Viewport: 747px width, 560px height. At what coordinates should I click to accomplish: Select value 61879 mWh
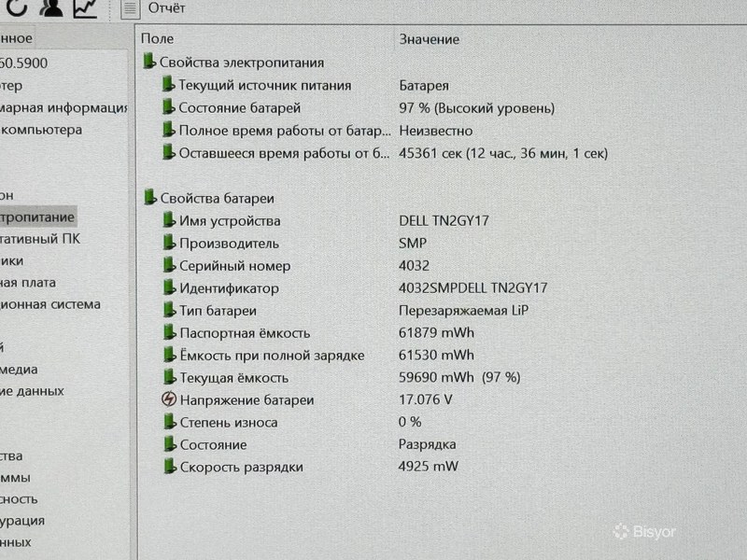point(436,332)
